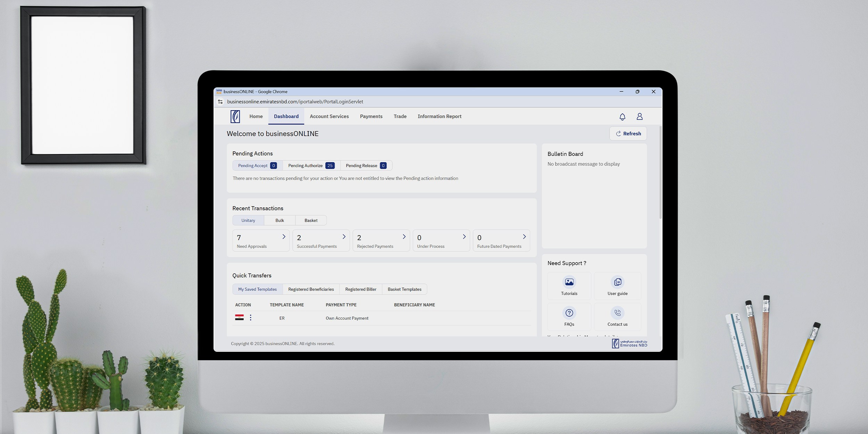This screenshot has width=868, height=434.
Task: Click the Contact us phone icon
Action: tap(617, 313)
